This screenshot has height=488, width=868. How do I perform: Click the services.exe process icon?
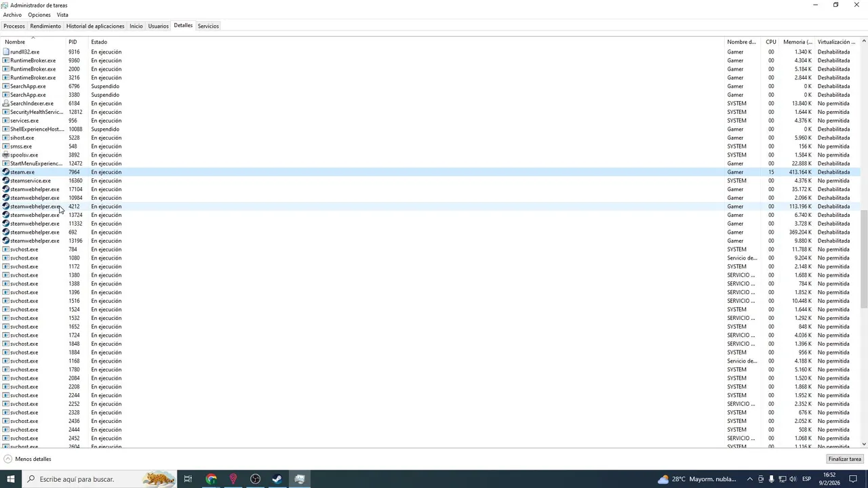click(x=6, y=121)
